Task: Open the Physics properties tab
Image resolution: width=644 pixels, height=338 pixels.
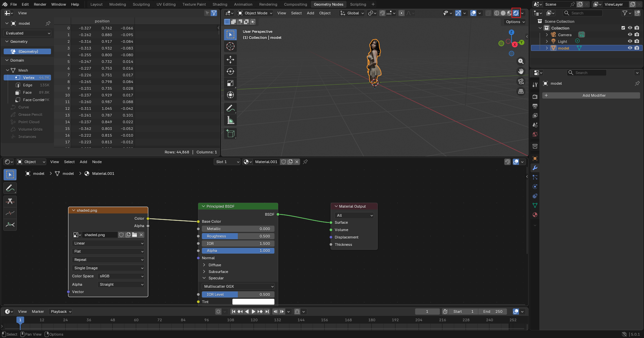Action: click(x=535, y=187)
